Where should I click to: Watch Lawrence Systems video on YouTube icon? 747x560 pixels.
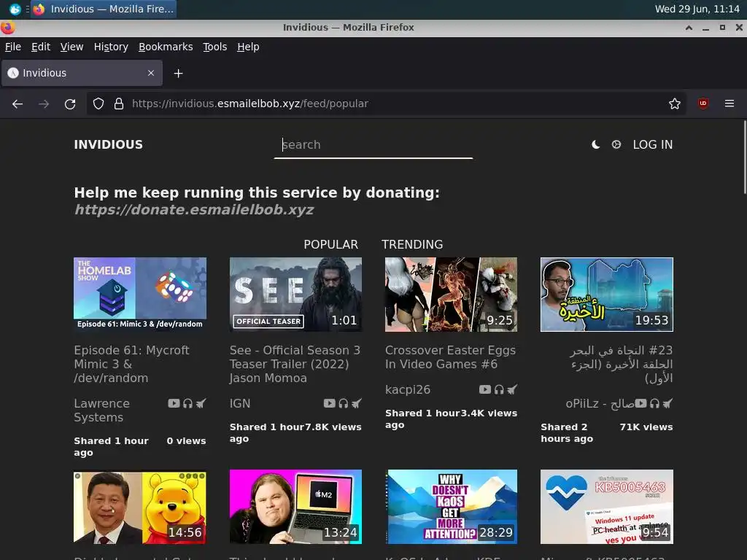tap(174, 404)
